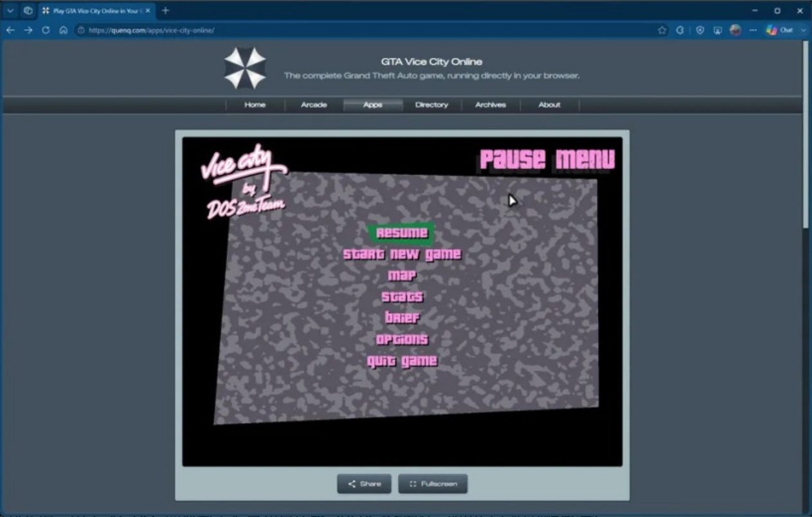
Task: Enter Fullscreen mode with the Fullscreen button
Action: coord(433,484)
